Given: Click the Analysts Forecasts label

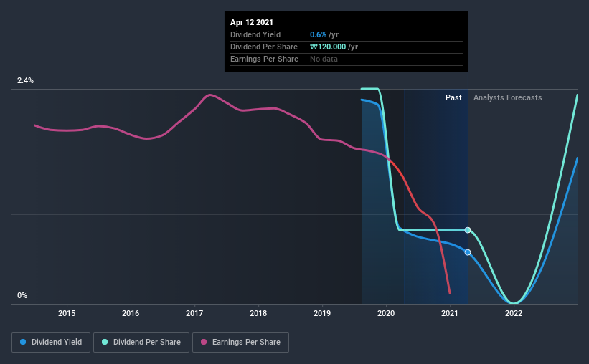Looking at the screenshot, I should [x=507, y=97].
